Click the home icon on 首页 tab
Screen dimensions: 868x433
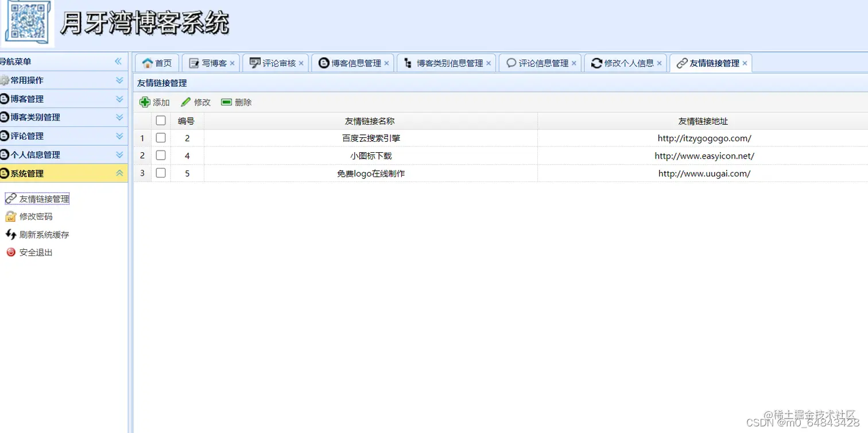click(x=148, y=63)
